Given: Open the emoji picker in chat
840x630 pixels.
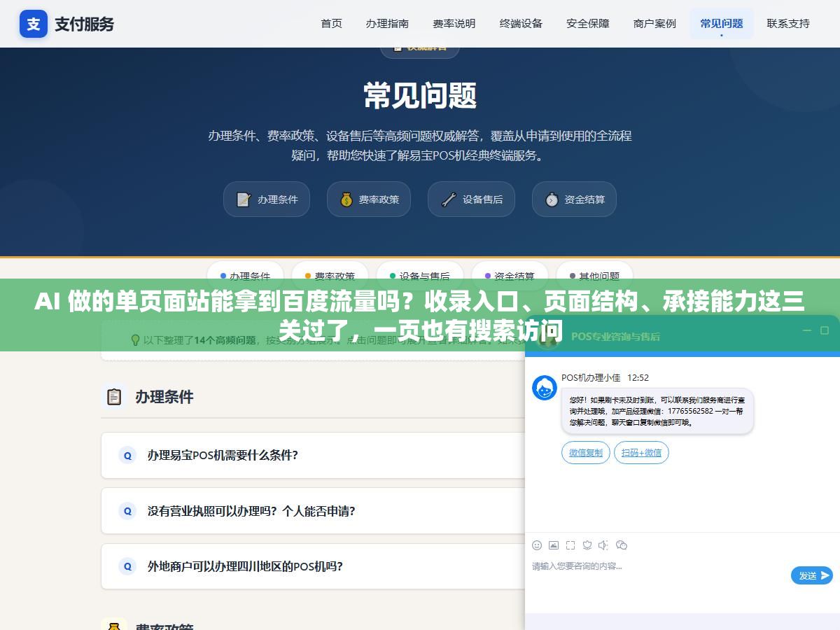Looking at the screenshot, I should [x=537, y=545].
